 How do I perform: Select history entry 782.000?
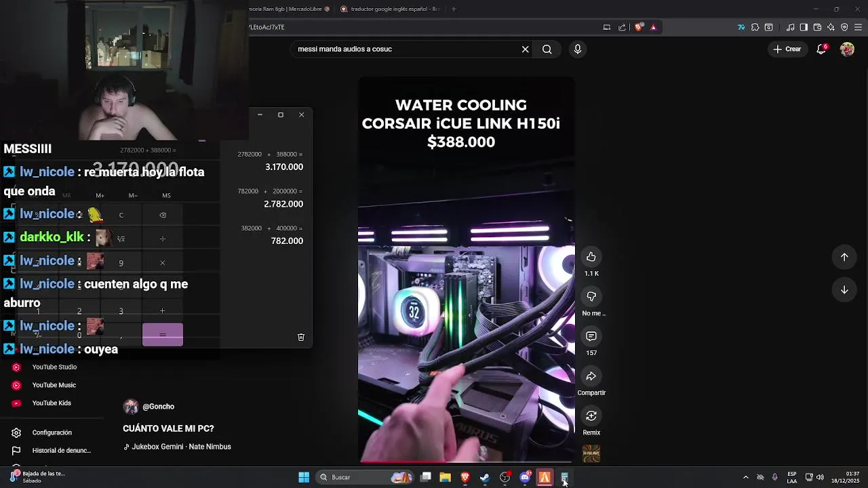pos(270,235)
